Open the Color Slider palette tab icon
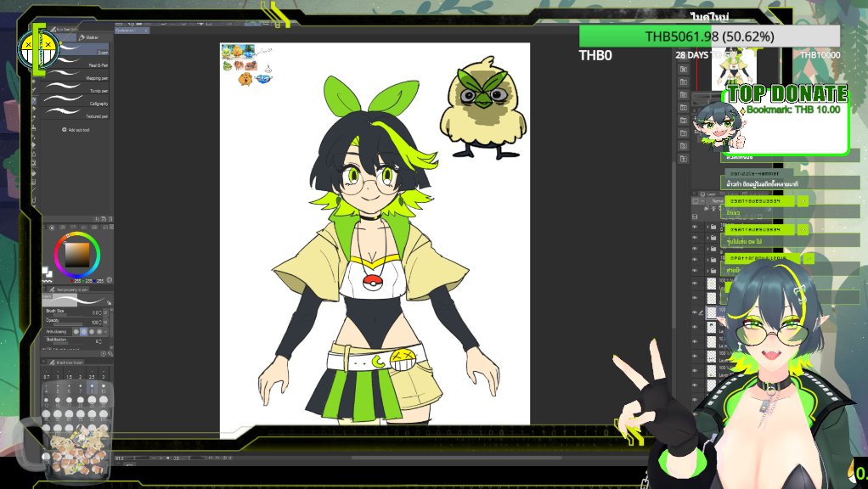Image resolution: width=868 pixels, height=489 pixels. (x=63, y=228)
